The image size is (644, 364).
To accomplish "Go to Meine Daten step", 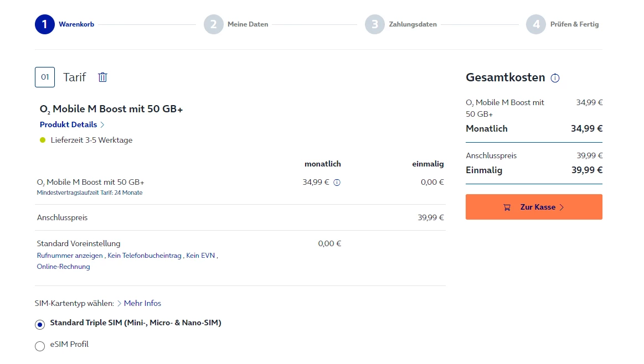I will click(248, 24).
